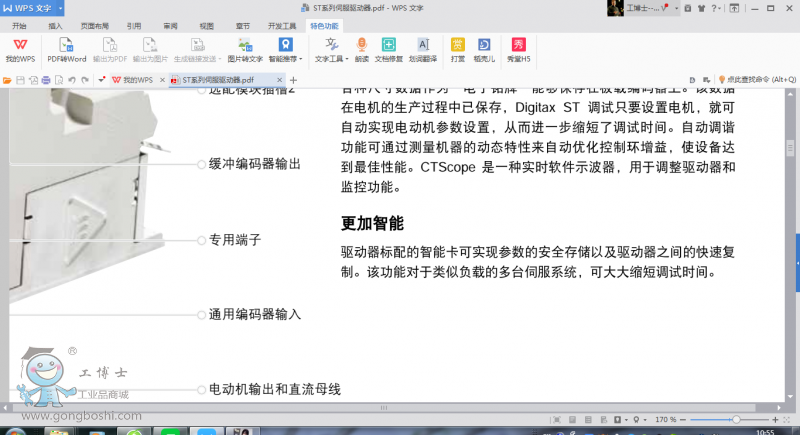800x435 pixels.
Task: Open the 文档修复 document repair tool
Action: 389,48
